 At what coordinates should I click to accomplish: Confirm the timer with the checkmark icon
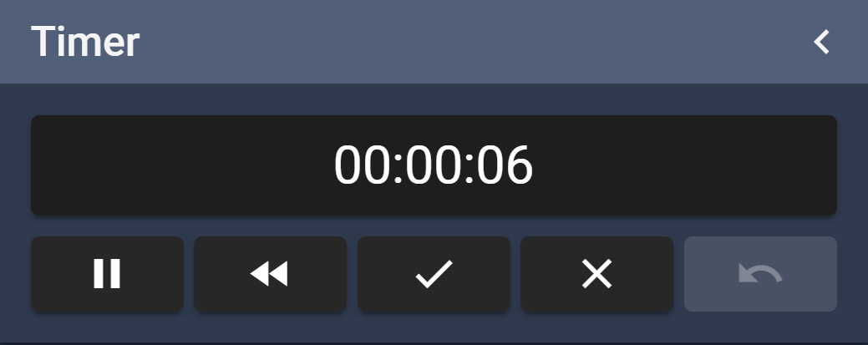[x=434, y=274]
